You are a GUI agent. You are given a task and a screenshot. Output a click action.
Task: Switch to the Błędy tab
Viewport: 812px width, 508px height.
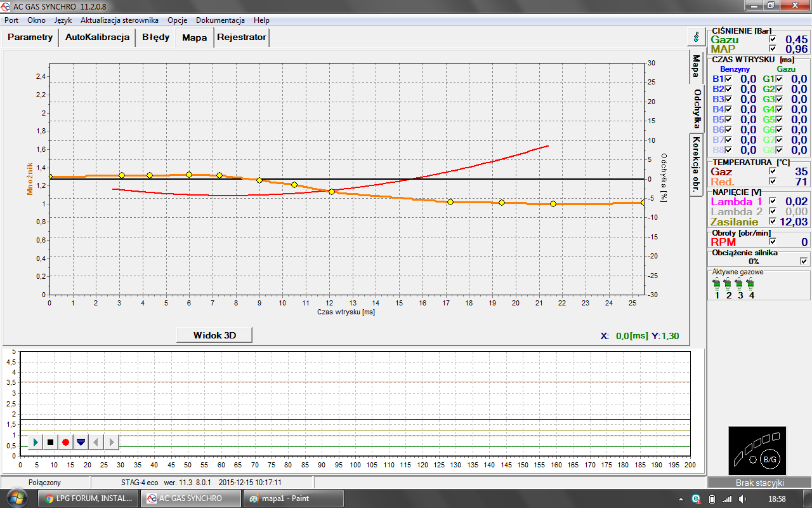click(x=155, y=37)
